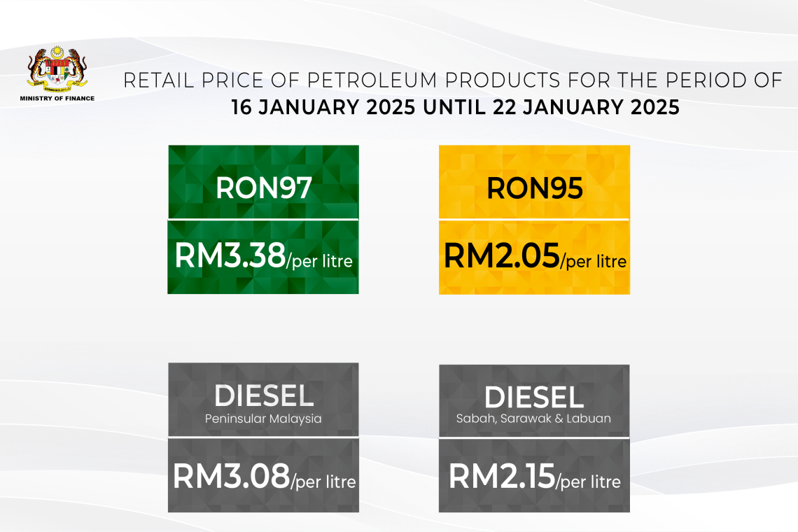798x532 pixels.
Task: Select the RETAIL PRICE OF PETROLEUM PRODUCTS title
Action: coord(454,80)
